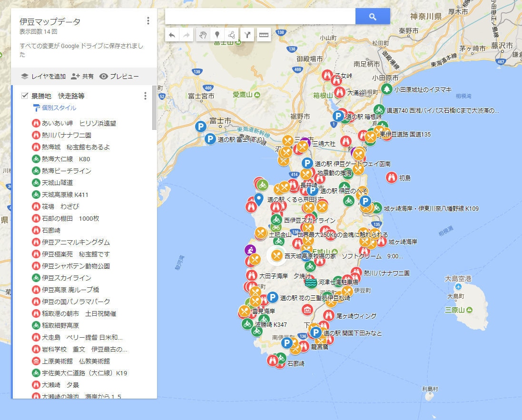Click the 大島空港 airport icon
Screen dimensions: 522x420
pyautogui.click(x=458, y=286)
